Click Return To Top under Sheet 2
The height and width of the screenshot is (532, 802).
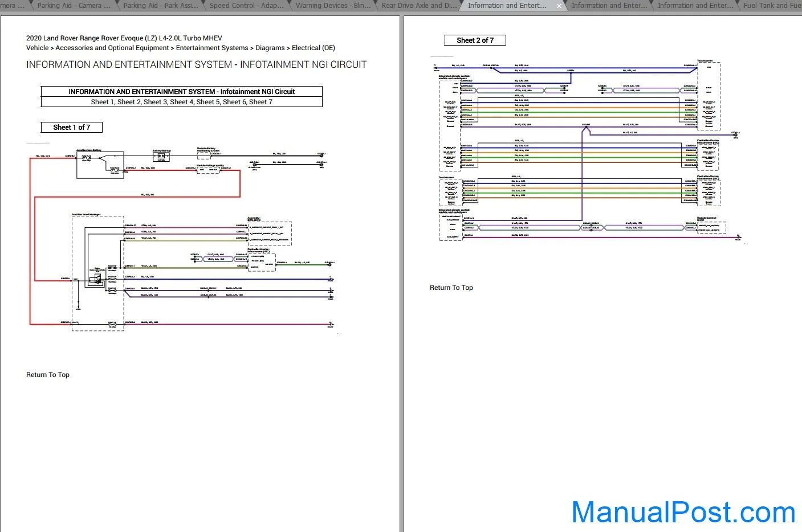click(451, 288)
